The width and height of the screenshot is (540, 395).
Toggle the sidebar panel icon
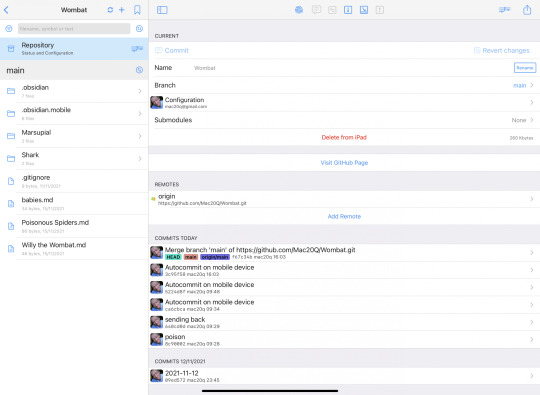(x=162, y=10)
